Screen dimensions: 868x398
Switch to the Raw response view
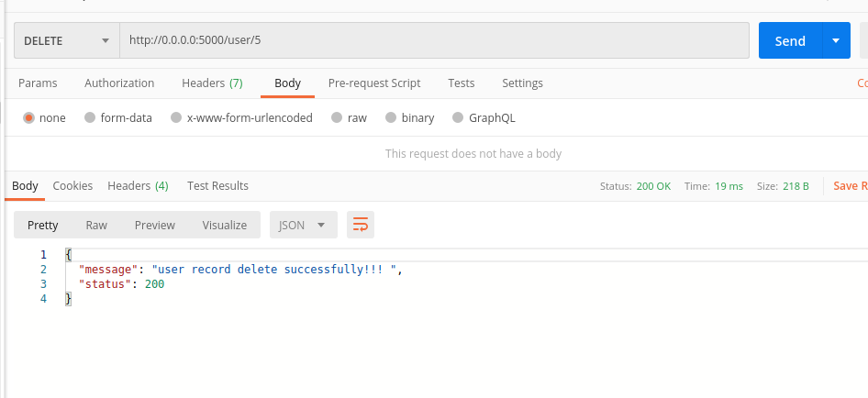96,225
